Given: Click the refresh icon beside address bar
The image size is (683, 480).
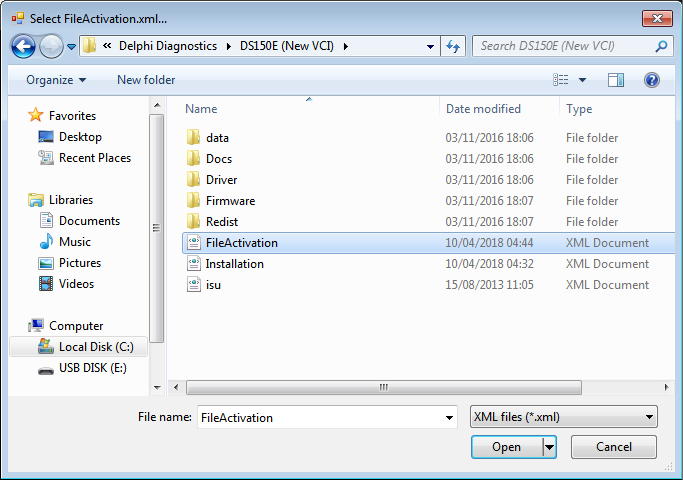Looking at the screenshot, I should coord(453,46).
